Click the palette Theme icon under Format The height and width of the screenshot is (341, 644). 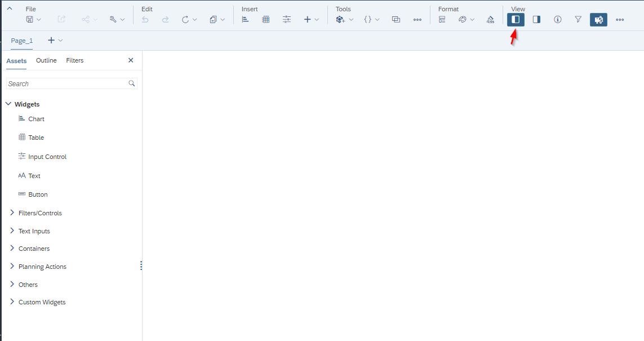[x=463, y=19]
